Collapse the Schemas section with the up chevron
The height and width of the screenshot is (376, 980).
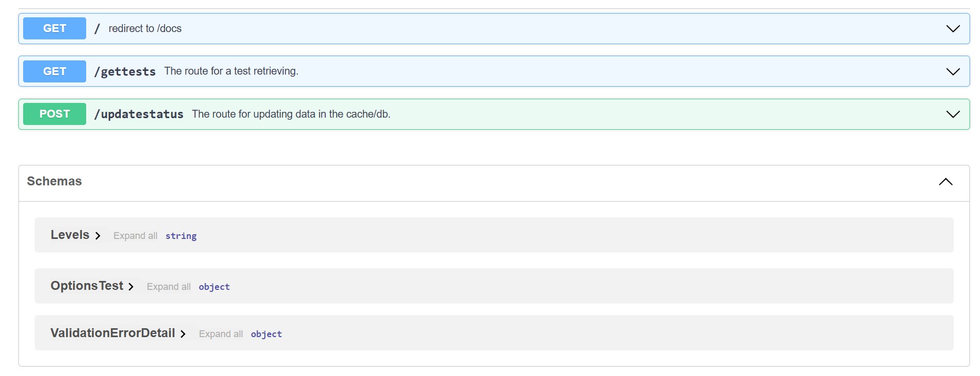coord(945,182)
